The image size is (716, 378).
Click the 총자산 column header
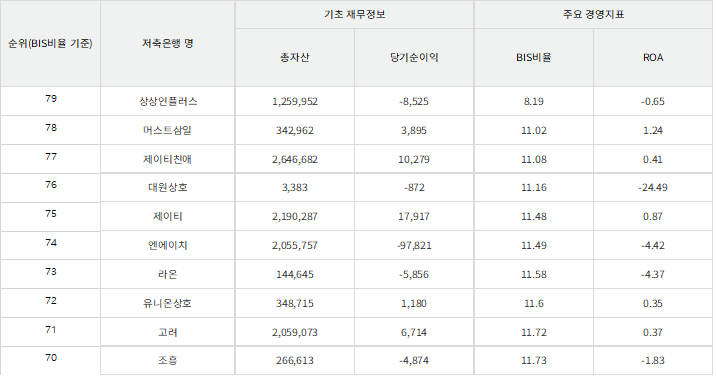[295, 58]
